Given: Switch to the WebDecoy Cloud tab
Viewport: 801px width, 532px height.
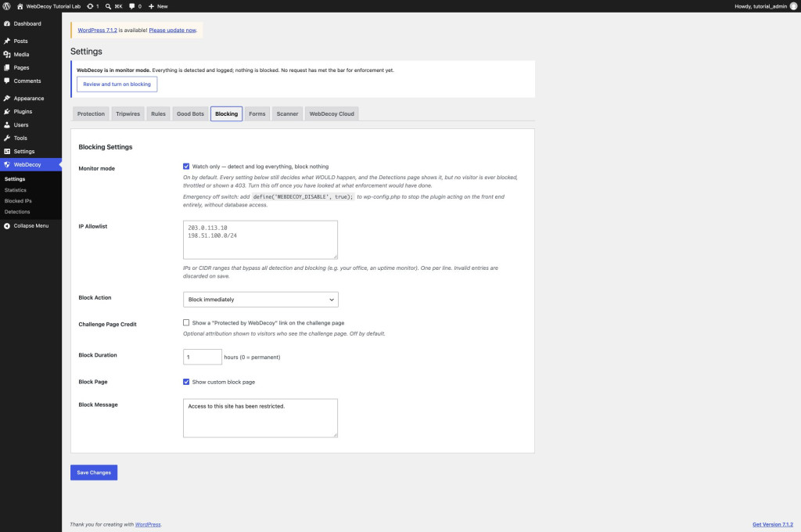Looking at the screenshot, I should (332, 114).
